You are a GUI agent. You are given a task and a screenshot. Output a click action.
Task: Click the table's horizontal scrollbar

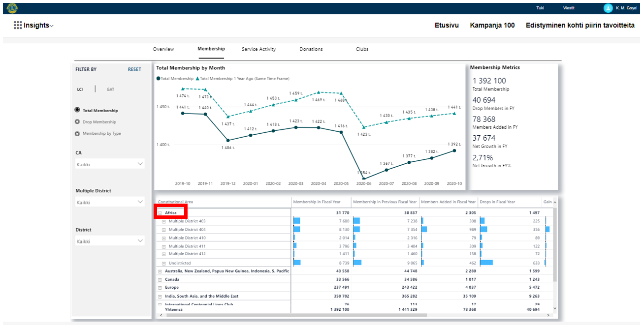tap(295, 315)
